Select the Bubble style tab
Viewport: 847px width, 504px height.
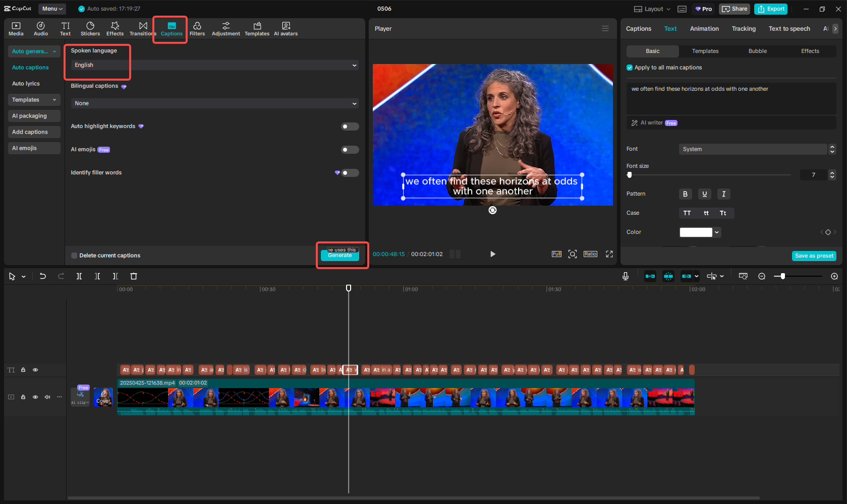pos(757,51)
